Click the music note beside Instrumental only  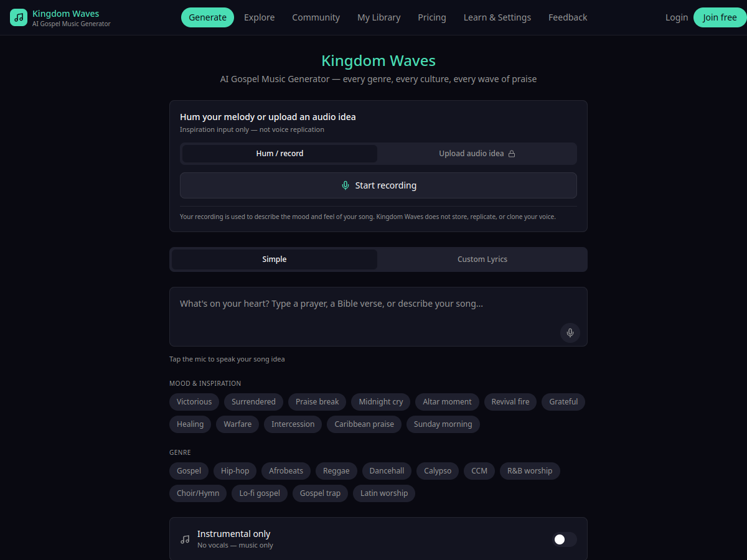pyautogui.click(x=185, y=539)
